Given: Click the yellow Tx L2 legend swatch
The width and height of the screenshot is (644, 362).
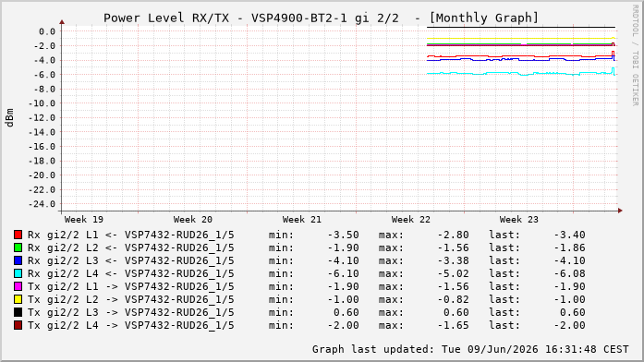Looking at the screenshot, I should pos(18,299).
